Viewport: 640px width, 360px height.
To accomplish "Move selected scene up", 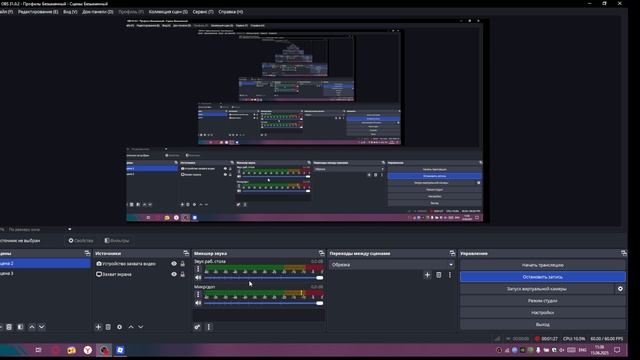I will pyautogui.click(x=32, y=327).
